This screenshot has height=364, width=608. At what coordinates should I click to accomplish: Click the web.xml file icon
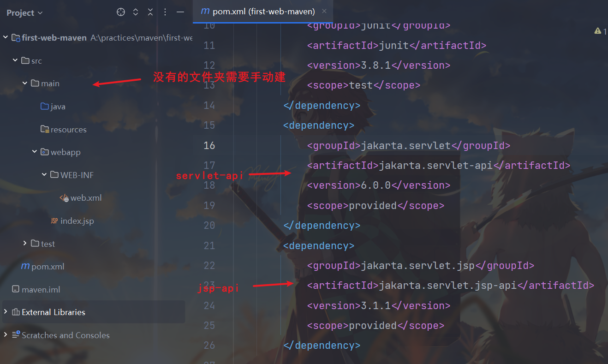64,198
